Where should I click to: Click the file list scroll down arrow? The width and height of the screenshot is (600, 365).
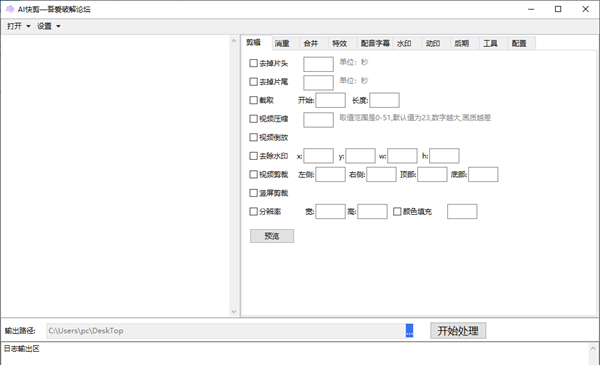click(x=234, y=311)
